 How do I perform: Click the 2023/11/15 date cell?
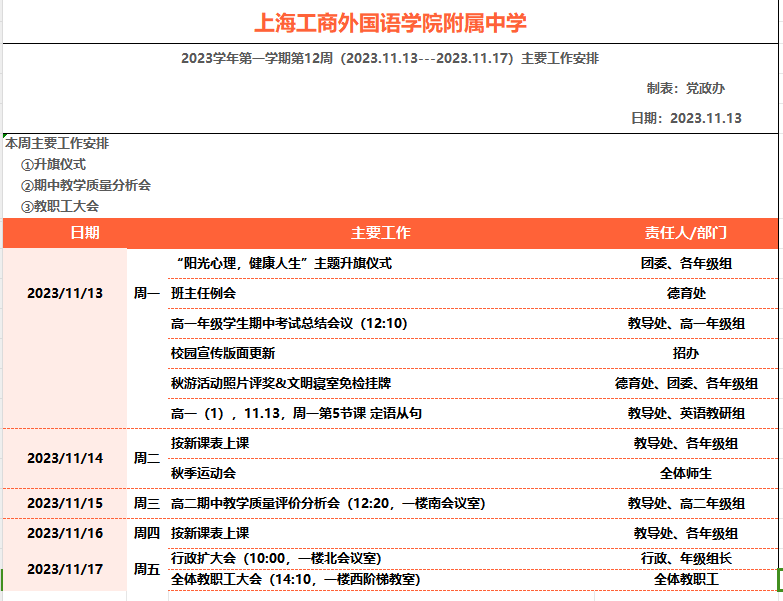[x=65, y=503]
